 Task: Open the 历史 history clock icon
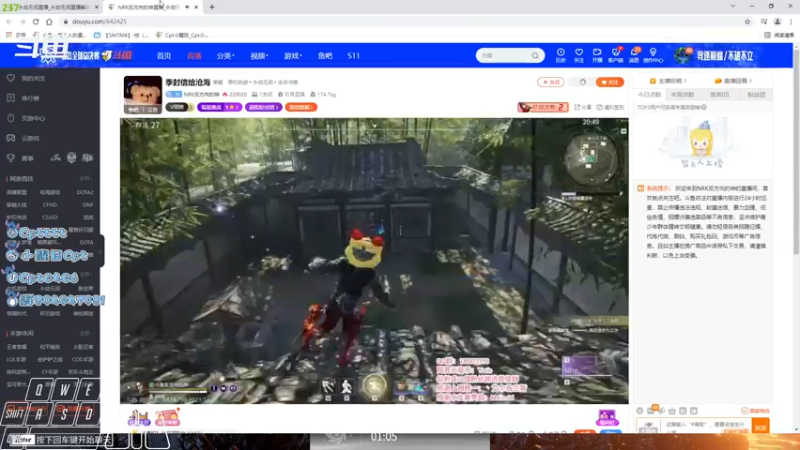(560, 55)
